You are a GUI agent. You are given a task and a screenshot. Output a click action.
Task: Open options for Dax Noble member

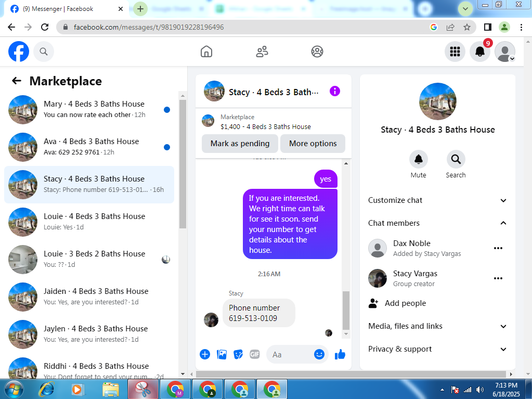pos(498,248)
